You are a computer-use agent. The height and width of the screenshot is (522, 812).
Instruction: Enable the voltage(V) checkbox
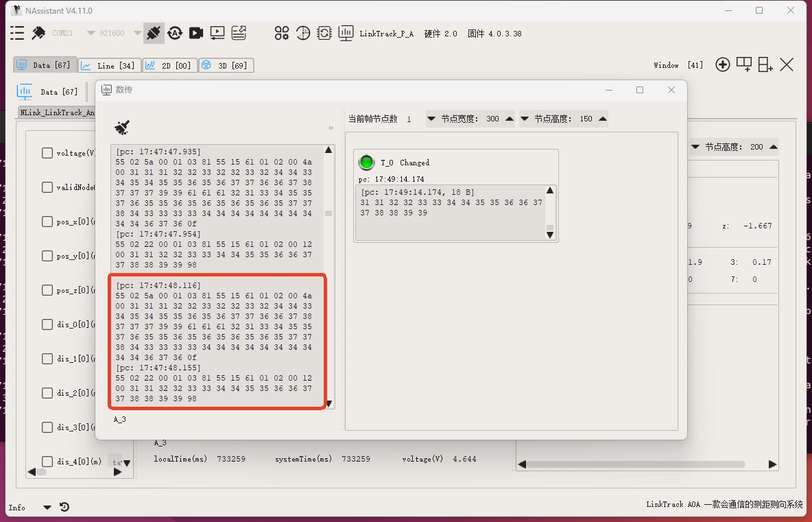[47, 153]
